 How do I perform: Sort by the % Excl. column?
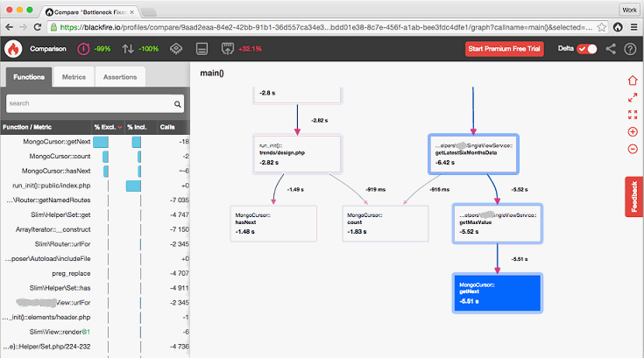(x=108, y=128)
